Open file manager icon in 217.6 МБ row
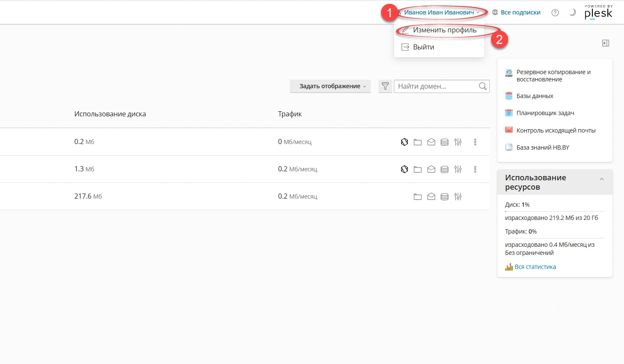The image size is (624, 364). pyautogui.click(x=418, y=196)
